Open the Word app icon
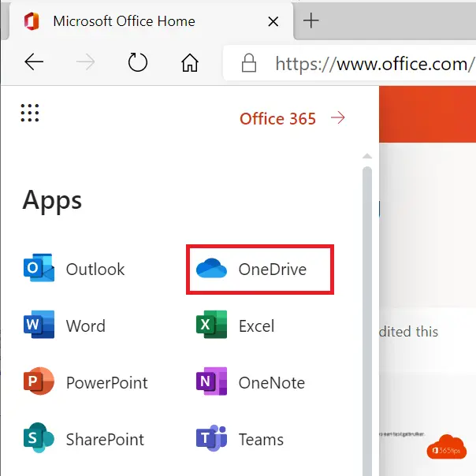Image resolution: width=476 pixels, height=476 pixels. [39, 324]
